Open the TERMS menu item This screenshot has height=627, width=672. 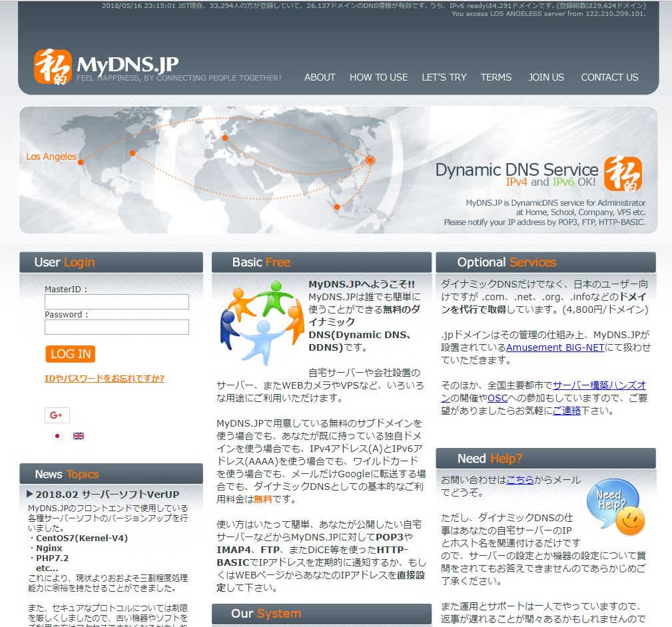pos(496,77)
